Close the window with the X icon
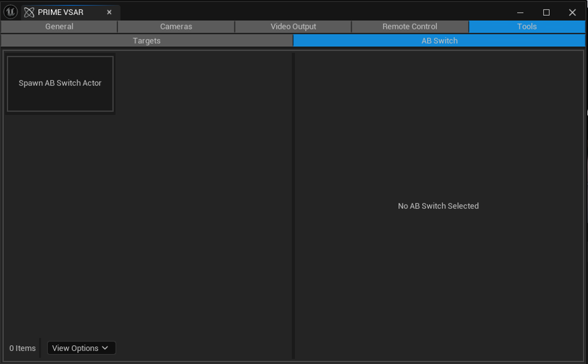The width and height of the screenshot is (588, 364). (x=572, y=13)
